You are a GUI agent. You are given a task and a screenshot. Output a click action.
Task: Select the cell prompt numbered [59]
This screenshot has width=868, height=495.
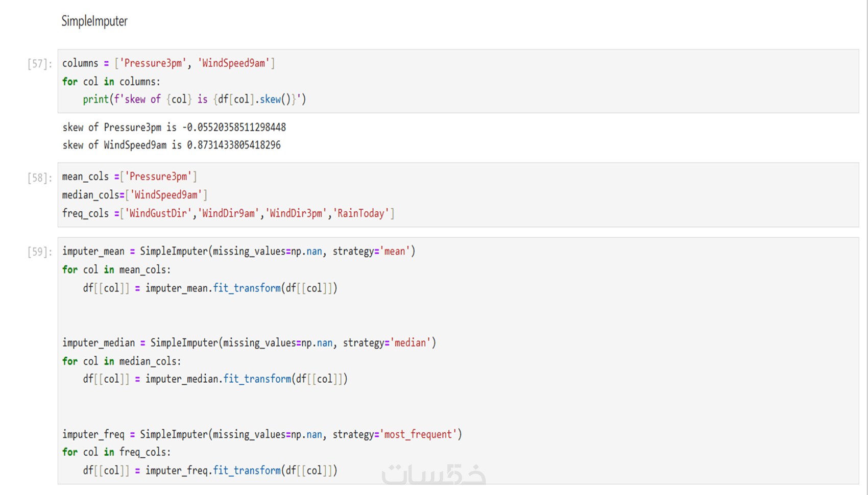coord(40,252)
